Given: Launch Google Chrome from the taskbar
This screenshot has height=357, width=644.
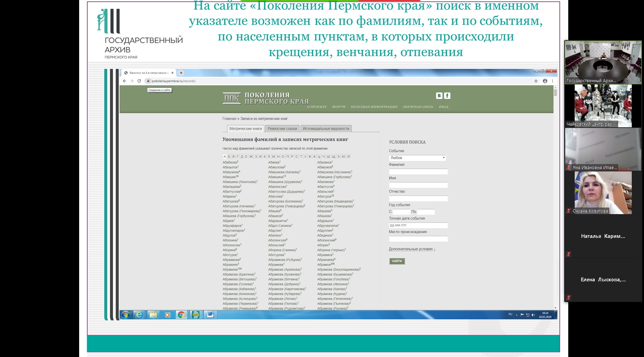Looking at the screenshot, I should click(x=181, y=315).
